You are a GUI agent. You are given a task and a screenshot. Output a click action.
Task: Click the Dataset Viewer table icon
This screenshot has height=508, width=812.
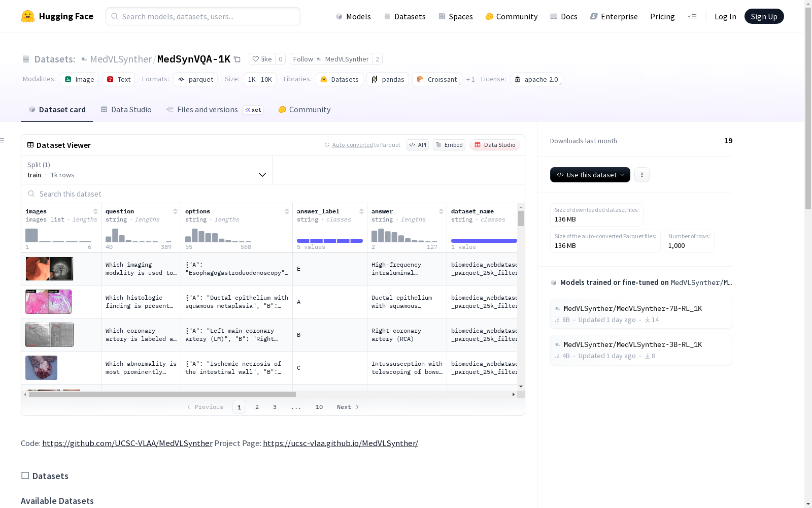point(30,145)
